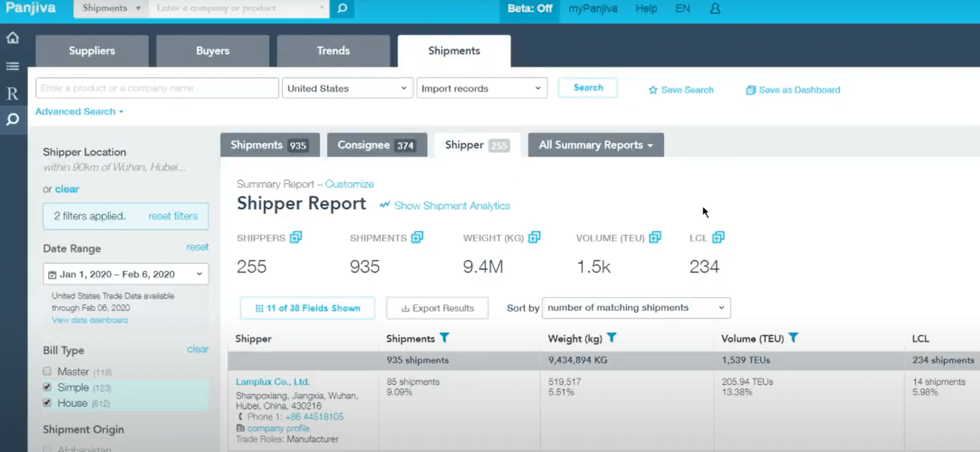This screenshot has width=980, height=452.
Task: Expand the VOLUME (TEU) metric icon
Action: pyautogui.click(x=655, y=237)
